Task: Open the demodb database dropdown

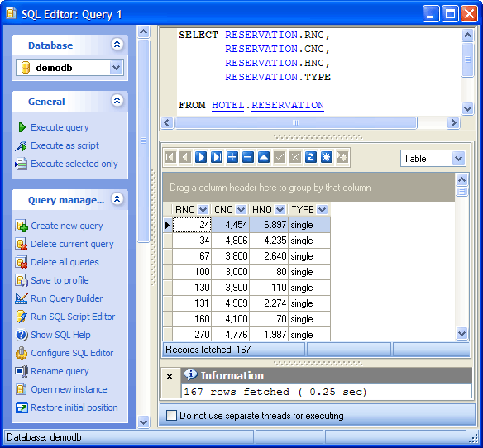Action: [x=116, y=68]
